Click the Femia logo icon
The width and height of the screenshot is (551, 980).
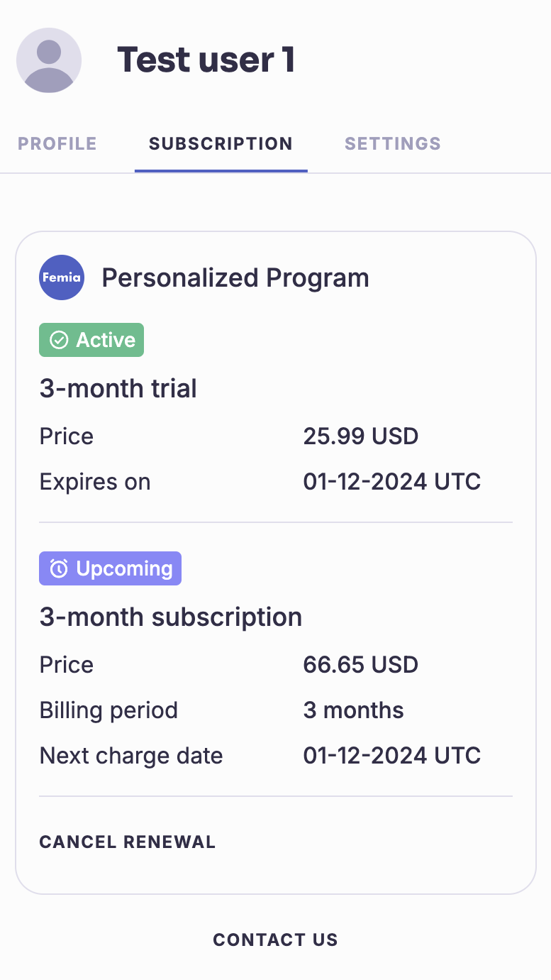pos(62,277)
